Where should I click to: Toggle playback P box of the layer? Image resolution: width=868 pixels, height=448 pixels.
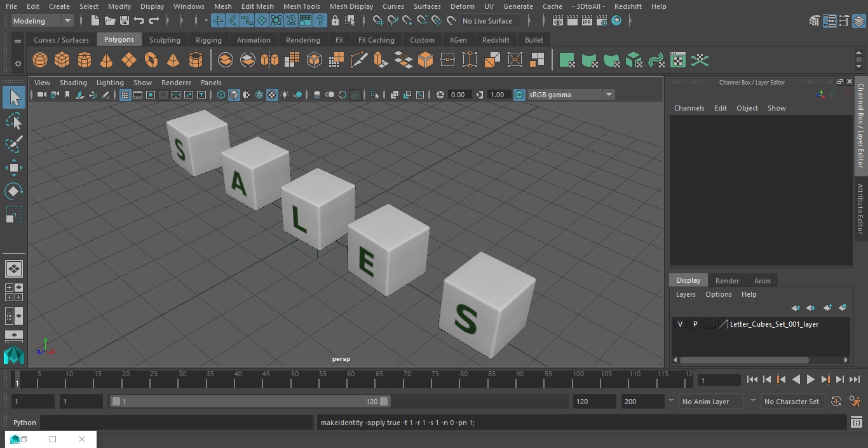click(x=695, y=324)
